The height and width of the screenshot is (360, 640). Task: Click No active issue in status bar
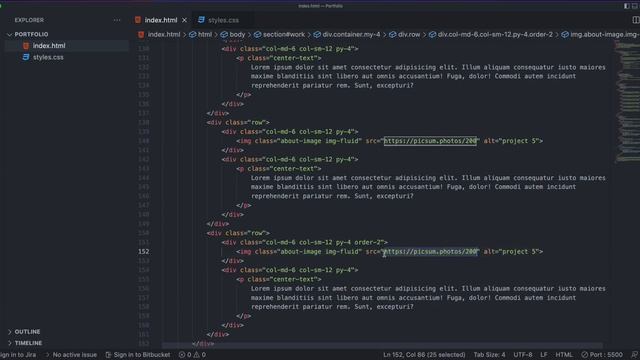click(75, 355)
